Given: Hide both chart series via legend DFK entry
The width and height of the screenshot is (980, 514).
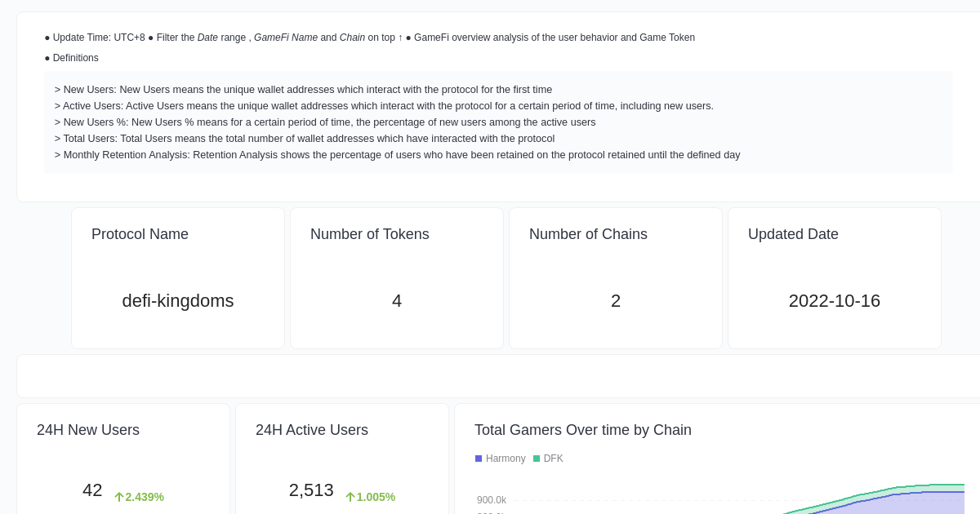Looking at the screenshot, I should tap(548, 459).
